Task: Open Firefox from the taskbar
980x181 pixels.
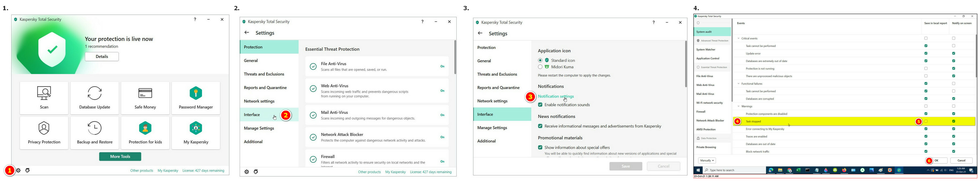Action: [x=844, y=170]
